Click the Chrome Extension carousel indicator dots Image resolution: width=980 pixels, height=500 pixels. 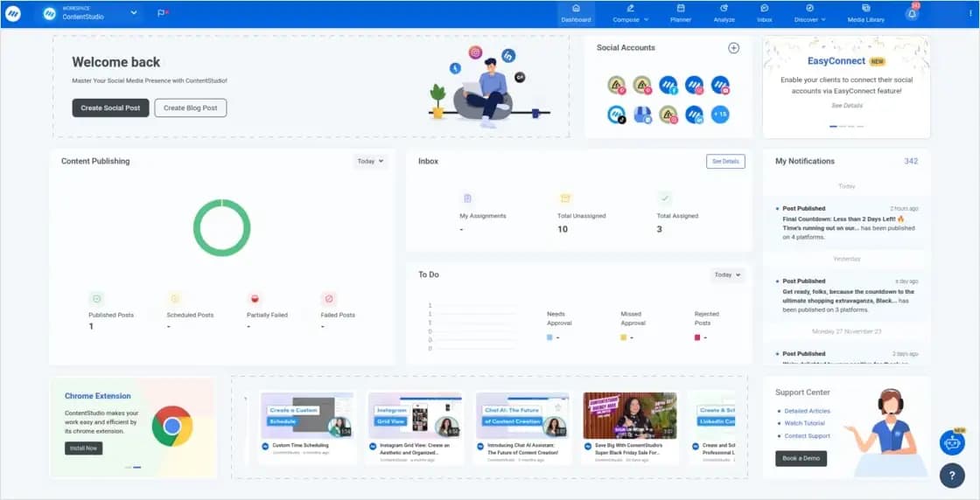click(x=133, y=467)
